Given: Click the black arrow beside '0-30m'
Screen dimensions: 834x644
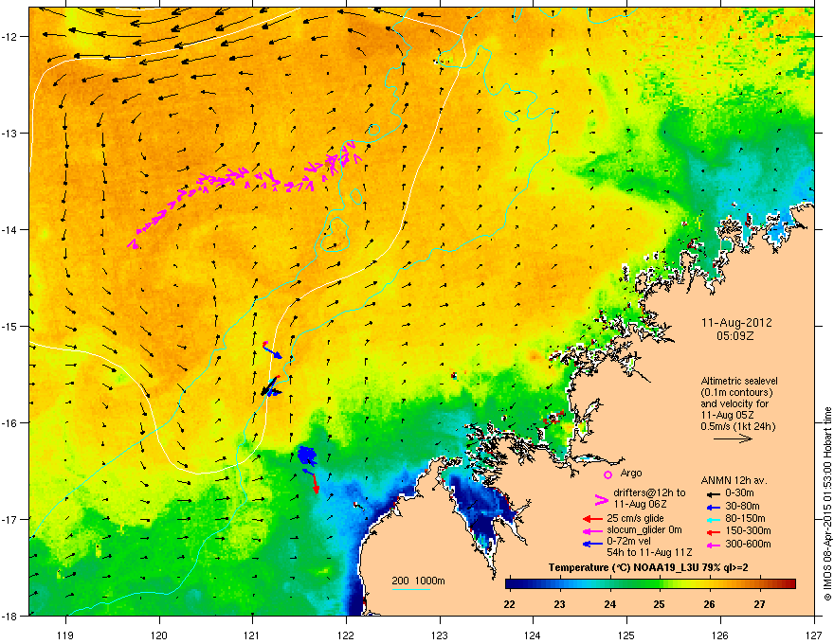Looking at the screenshot, I should (714, 493).
